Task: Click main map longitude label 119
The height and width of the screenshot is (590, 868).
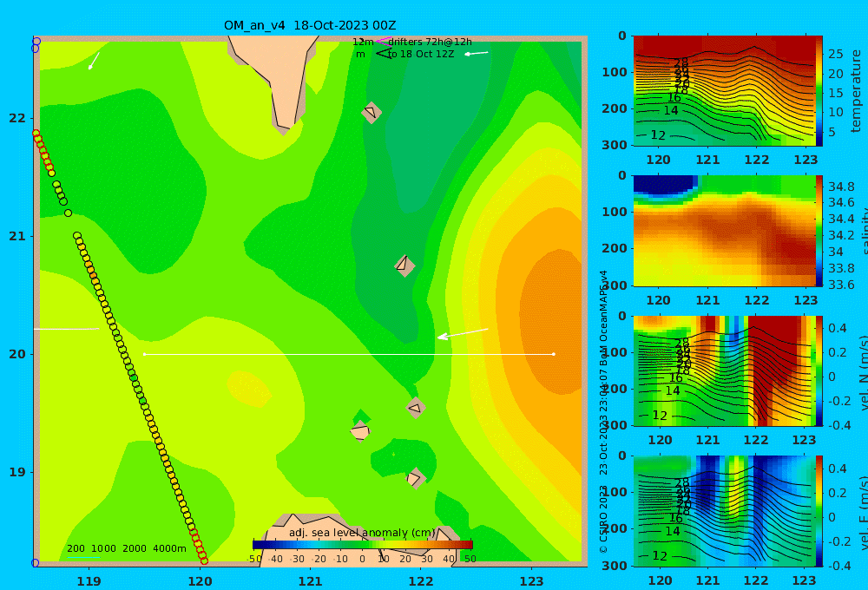Action: click(x=89, y=581)
